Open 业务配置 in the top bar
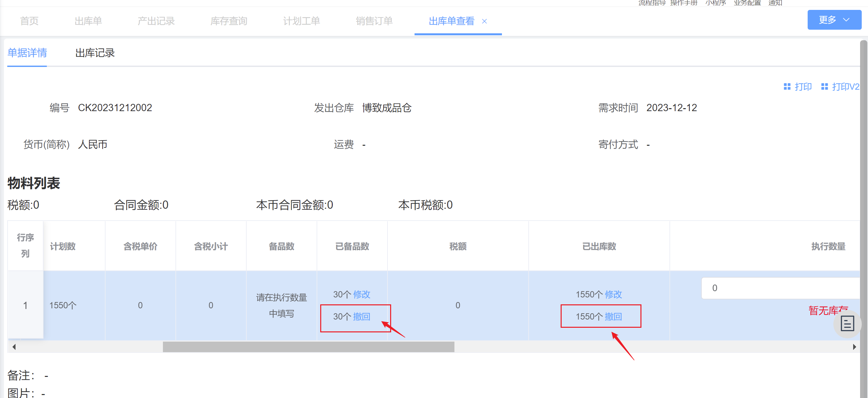This screenshot has height=398, width=868. click(x=747, y=3)
